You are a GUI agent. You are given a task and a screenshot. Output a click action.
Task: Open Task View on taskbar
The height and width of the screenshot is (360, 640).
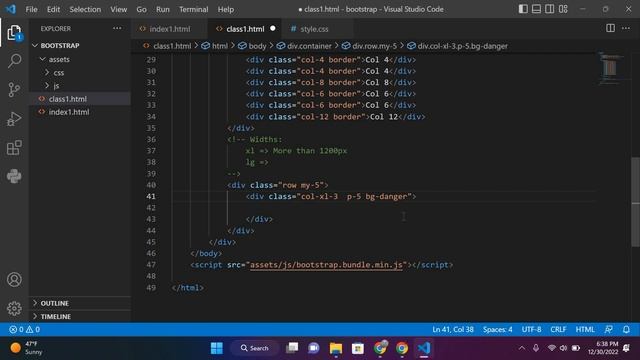(x=292, y=348)
